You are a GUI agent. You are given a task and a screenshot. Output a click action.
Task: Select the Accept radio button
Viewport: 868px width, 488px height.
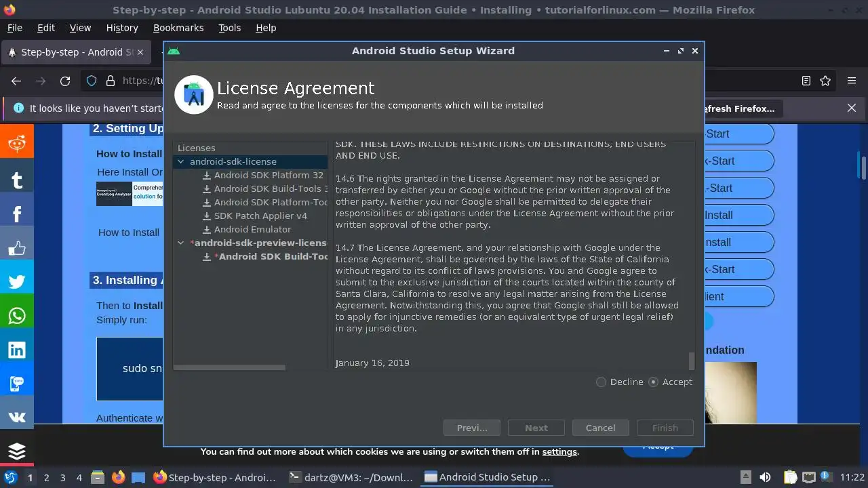pos(653,382)
